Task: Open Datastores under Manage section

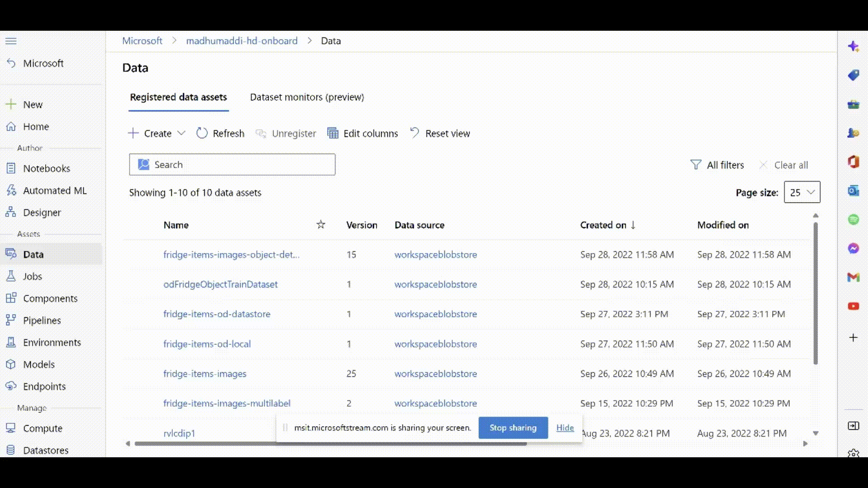Action: click(46, 450)
